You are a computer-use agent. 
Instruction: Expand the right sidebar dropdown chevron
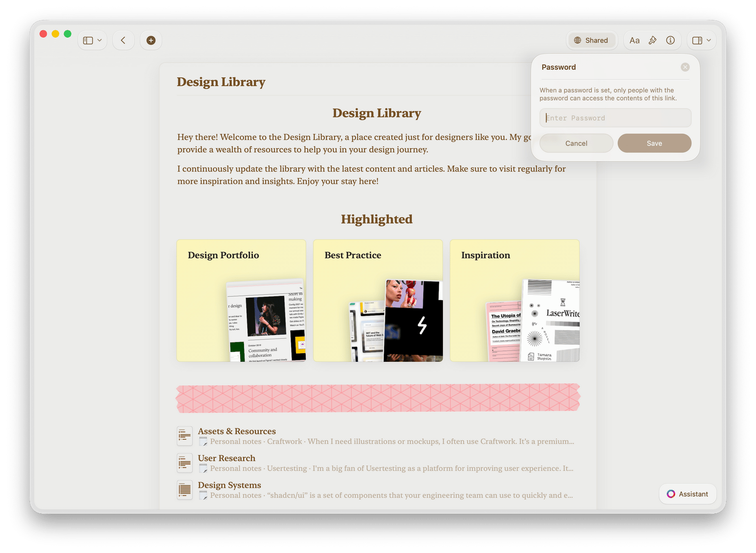click(x=709, y=41)
